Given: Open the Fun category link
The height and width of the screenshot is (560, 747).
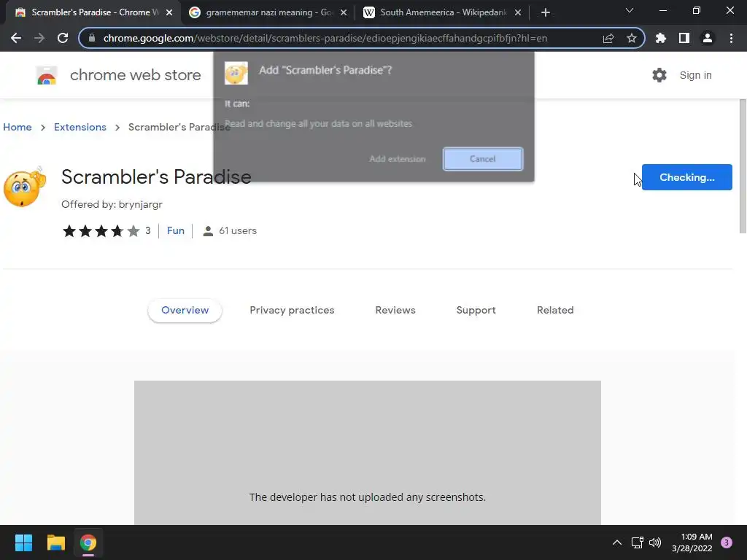Looking at the screenshot, I should [x=176, y=231].
